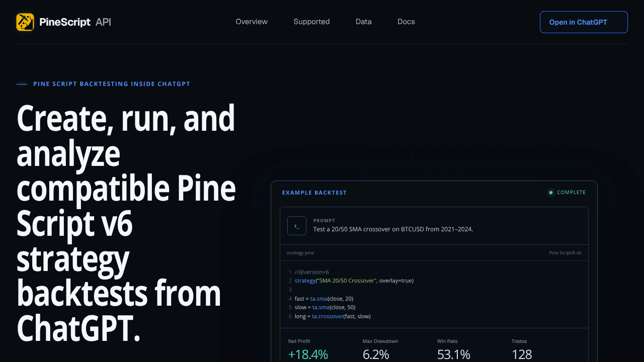Click the PineScript API brand name

click(75, 22)
